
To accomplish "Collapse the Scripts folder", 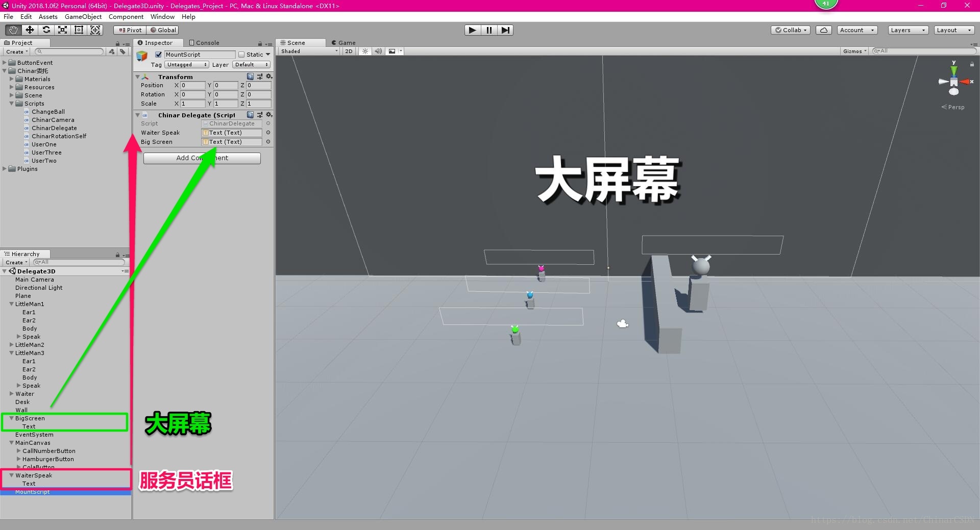I will tap(12, 104).
